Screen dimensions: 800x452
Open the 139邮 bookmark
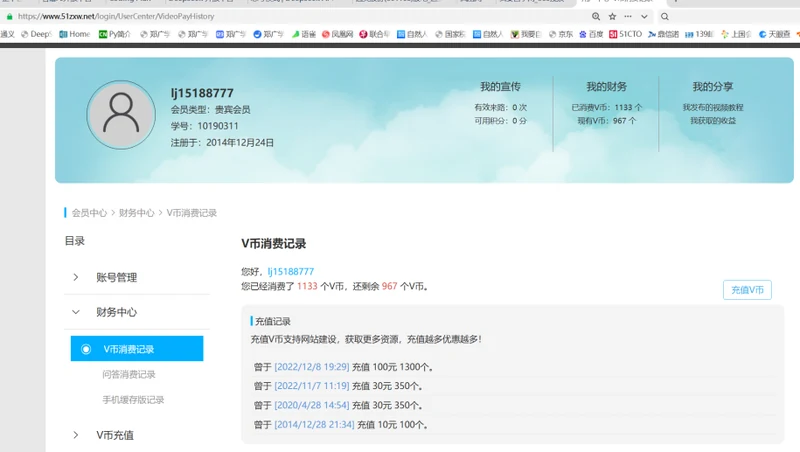click(699, 34)
